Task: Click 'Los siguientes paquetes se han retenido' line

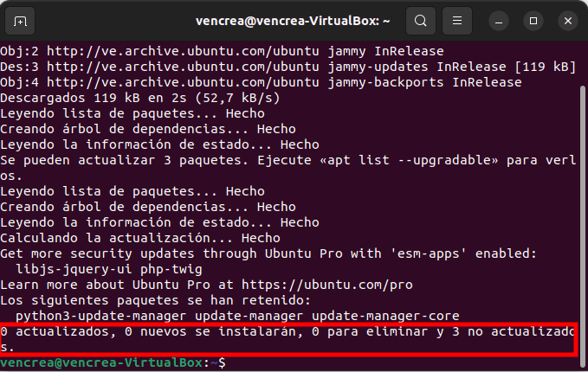Action: [x=155, y=300]
